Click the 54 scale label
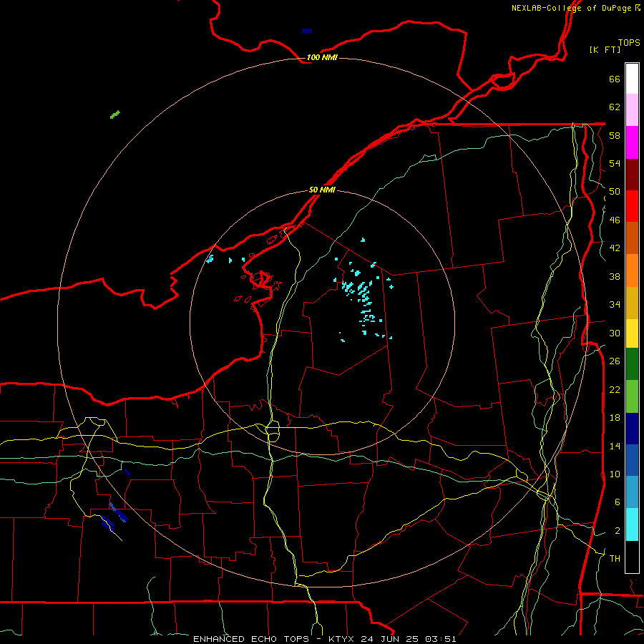The width and height of the screenshot is (644, 644). [615, 163]
